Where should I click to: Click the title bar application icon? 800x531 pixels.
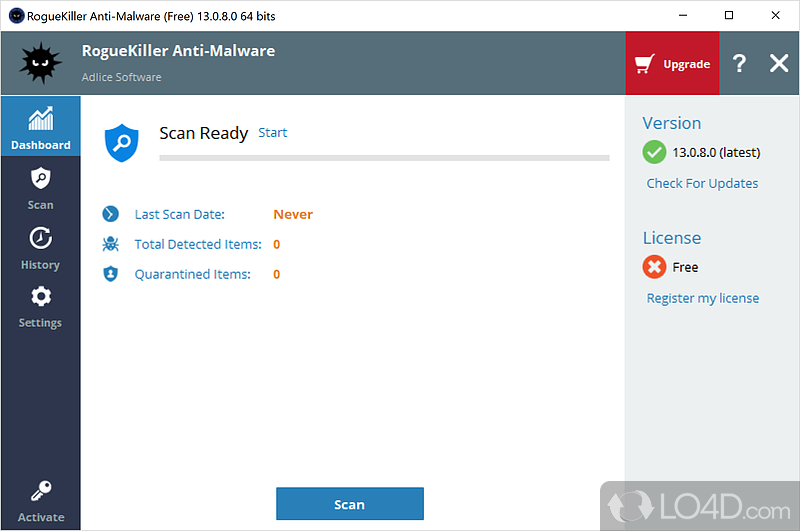tap(16, 16)
